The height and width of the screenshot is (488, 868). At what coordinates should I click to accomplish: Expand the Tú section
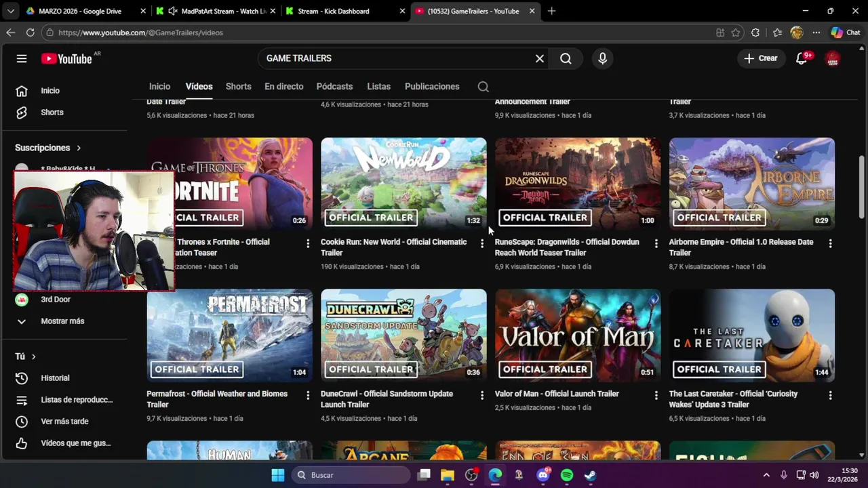25,357
